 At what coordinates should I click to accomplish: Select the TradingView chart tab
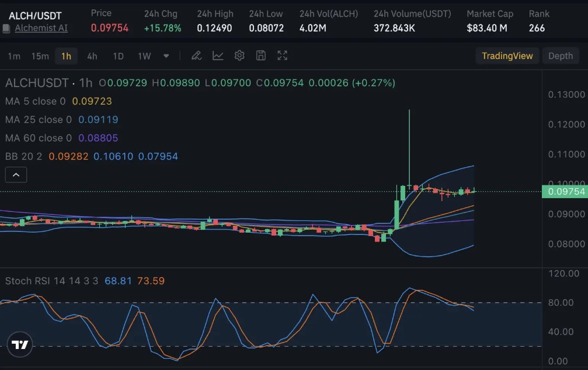click(x=507, y=56)
